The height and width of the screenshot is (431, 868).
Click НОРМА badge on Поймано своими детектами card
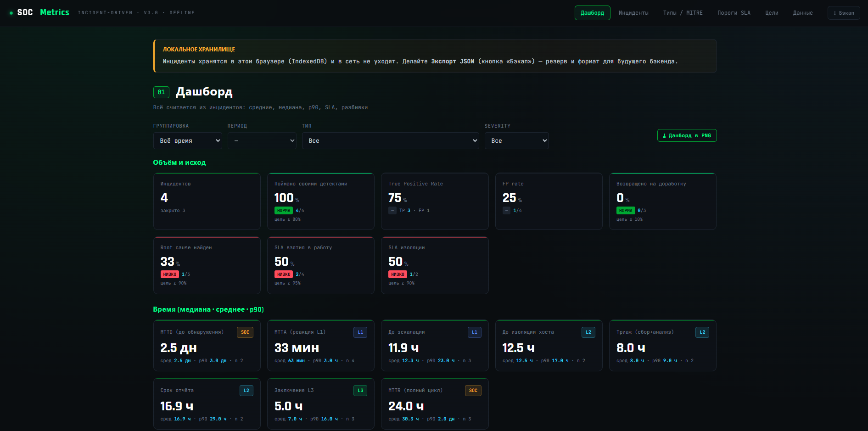point(284,211)
